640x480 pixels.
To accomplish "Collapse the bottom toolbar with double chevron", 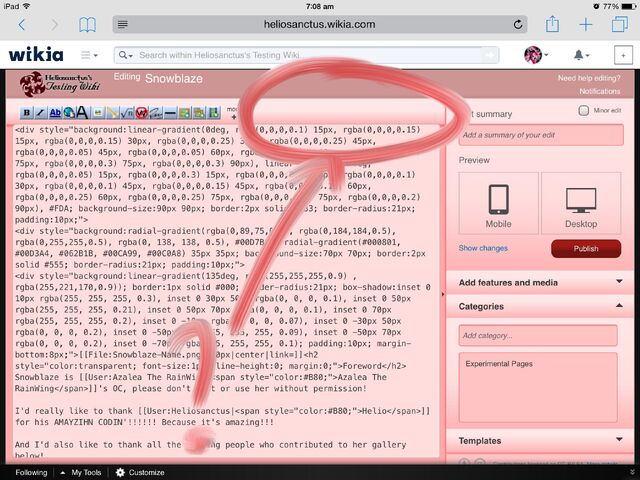I will pyautogui.click(x=632, y=472).
